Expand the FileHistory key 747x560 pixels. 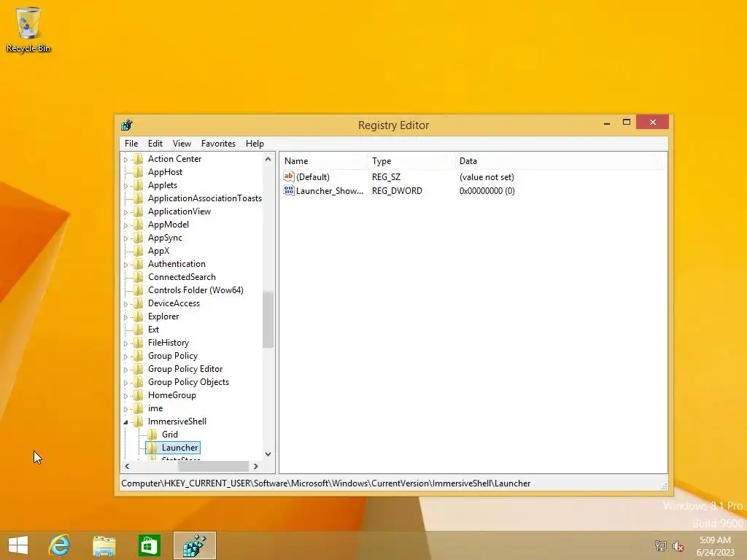[125, 343]
